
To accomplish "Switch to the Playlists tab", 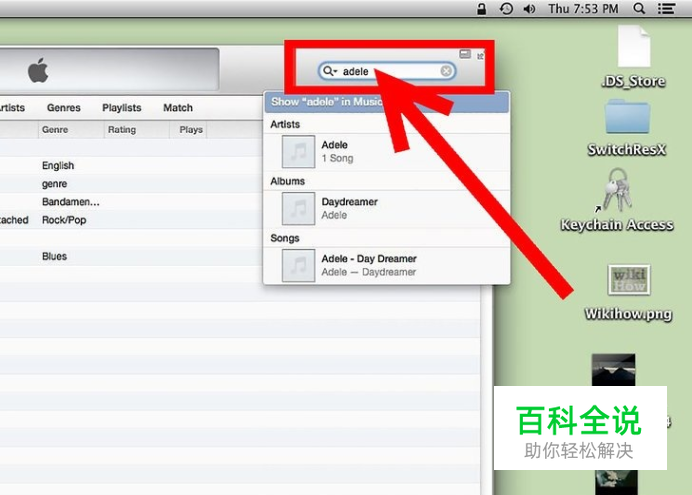I will click(122, 108).
